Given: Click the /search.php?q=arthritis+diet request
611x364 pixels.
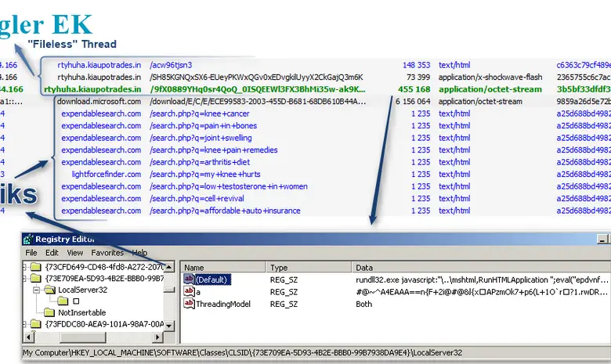Looking at the screenshot, I should [200, 162].
